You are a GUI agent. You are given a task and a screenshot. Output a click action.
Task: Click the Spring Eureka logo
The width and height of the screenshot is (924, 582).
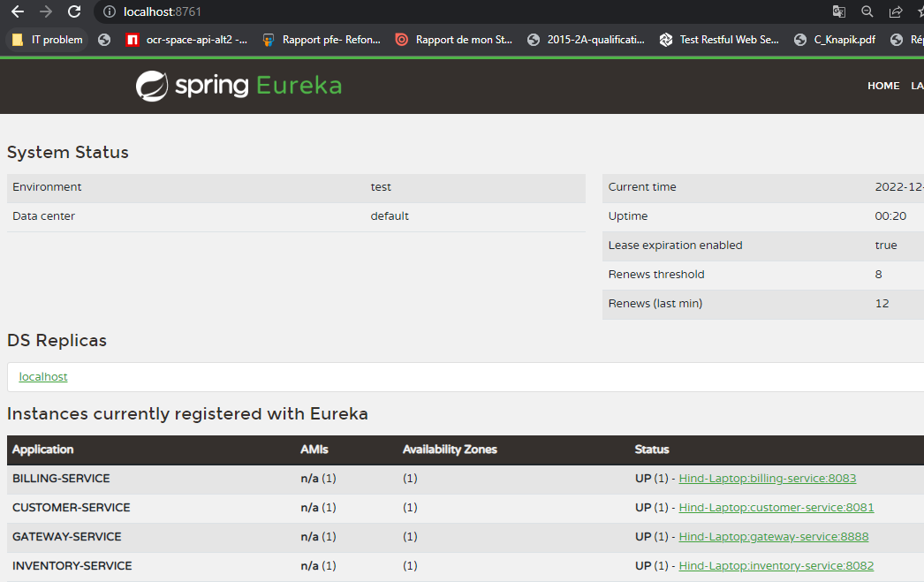pyautogui.click(x=239, y=86)
